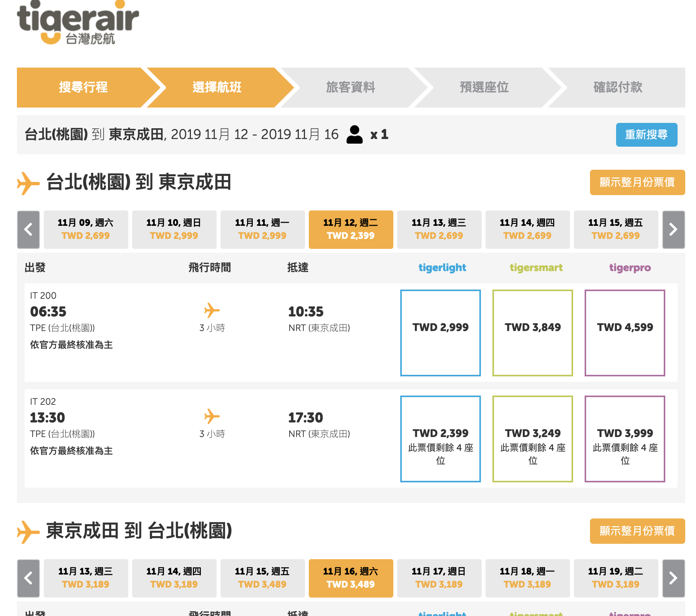696x616 pixels.
Task: Select return date 11月 15 週五
Action: click(263, 578)
